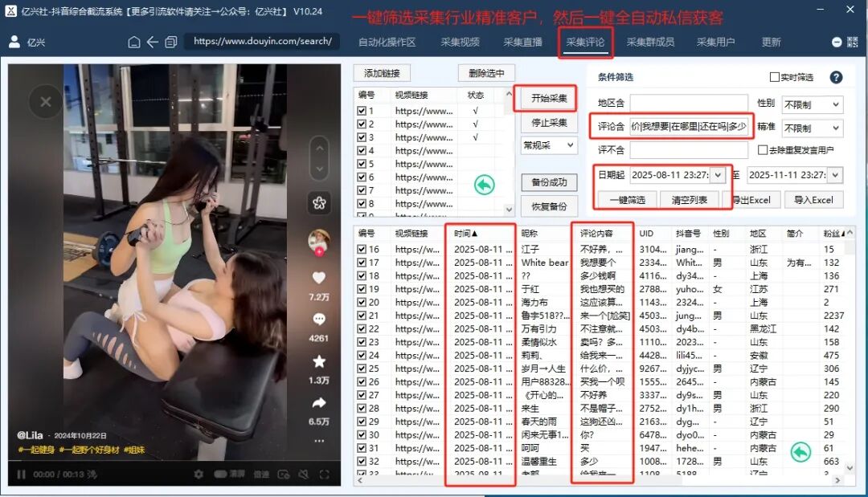The image size is (868, 497).
Task: Click the QR code icon at top right
Action: click(x=853, y=42)
